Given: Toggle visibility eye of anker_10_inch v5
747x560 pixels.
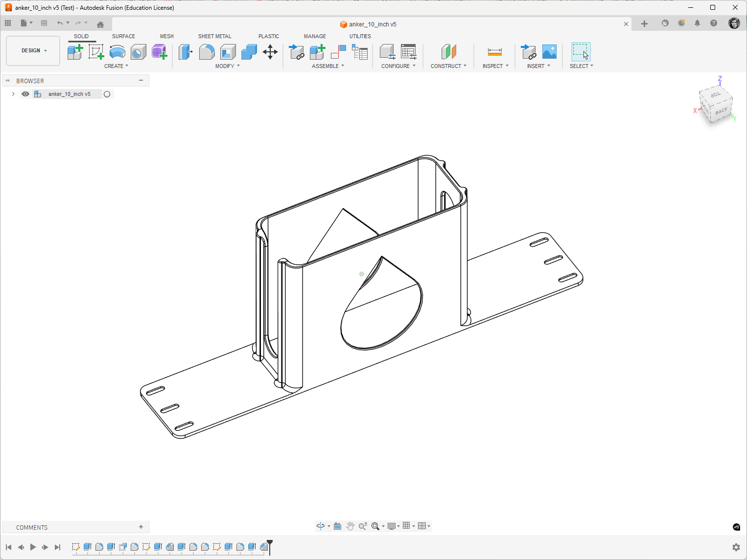Looking at the screenshot, I should pyautogui.click(x=25, y=94).
